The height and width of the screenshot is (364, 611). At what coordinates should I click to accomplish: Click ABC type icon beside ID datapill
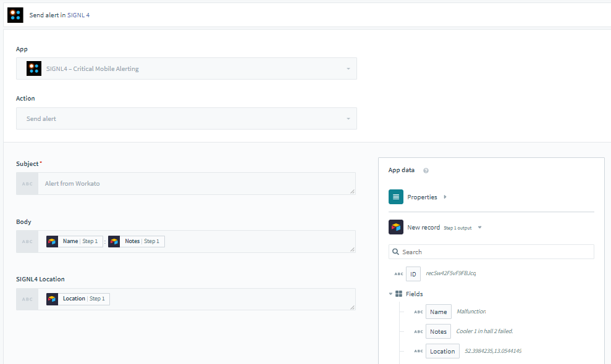coord(398,274)
